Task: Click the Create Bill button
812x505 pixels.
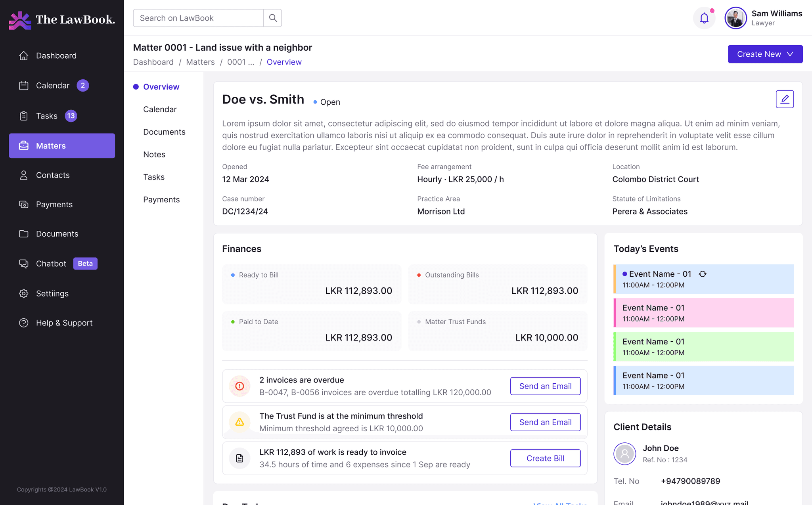Action: coord(545,458)
